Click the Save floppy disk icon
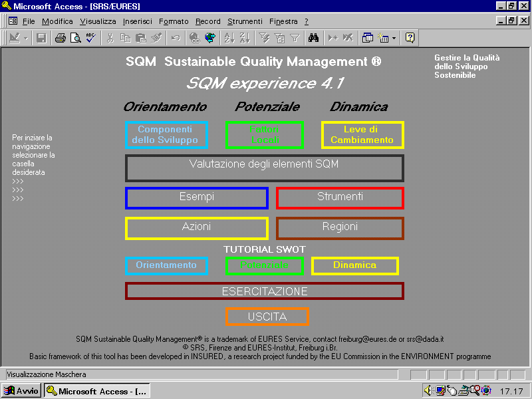The width and height of the screenshot is (532, 399). (x=41, y=38)
